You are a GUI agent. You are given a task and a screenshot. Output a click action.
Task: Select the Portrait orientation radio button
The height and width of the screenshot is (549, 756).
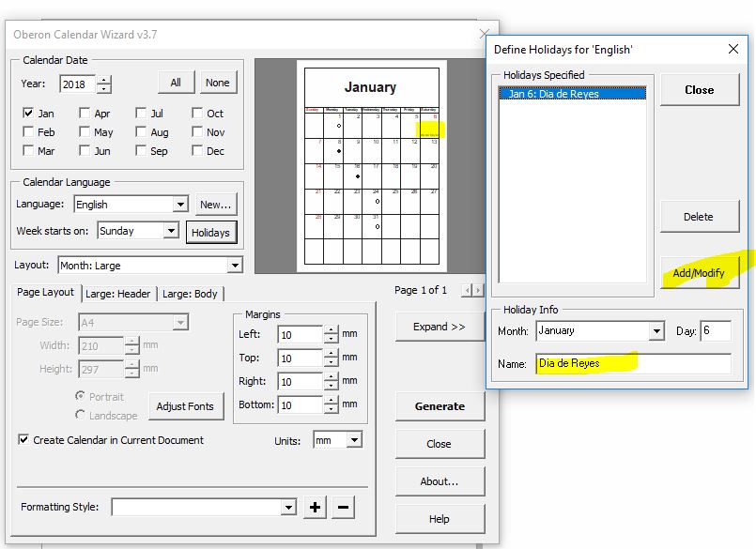tap(80, 396)
